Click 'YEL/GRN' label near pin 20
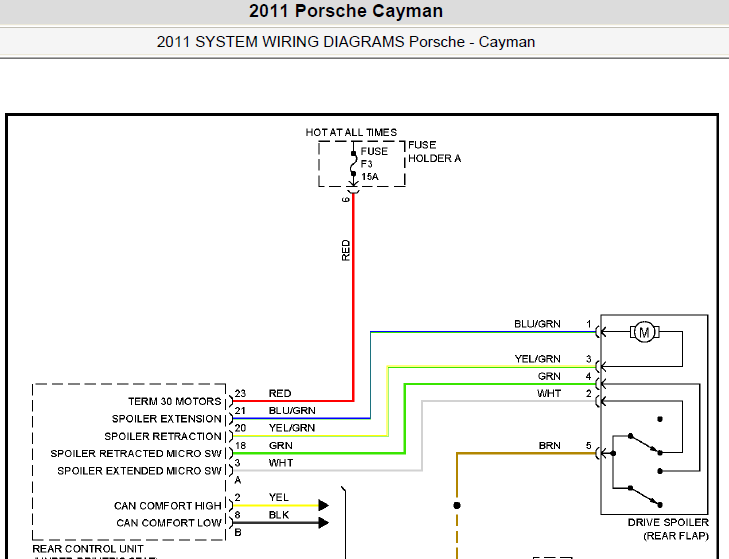 point(292,428)
